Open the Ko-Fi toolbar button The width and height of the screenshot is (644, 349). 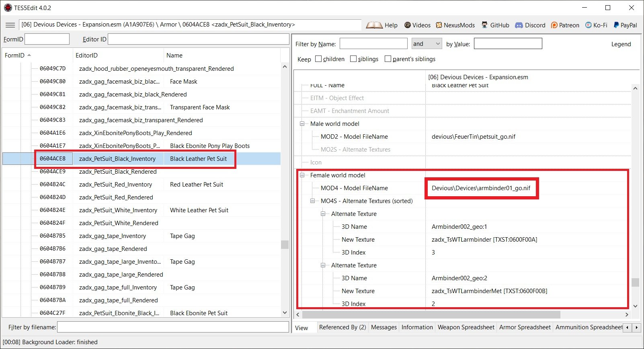596,25
